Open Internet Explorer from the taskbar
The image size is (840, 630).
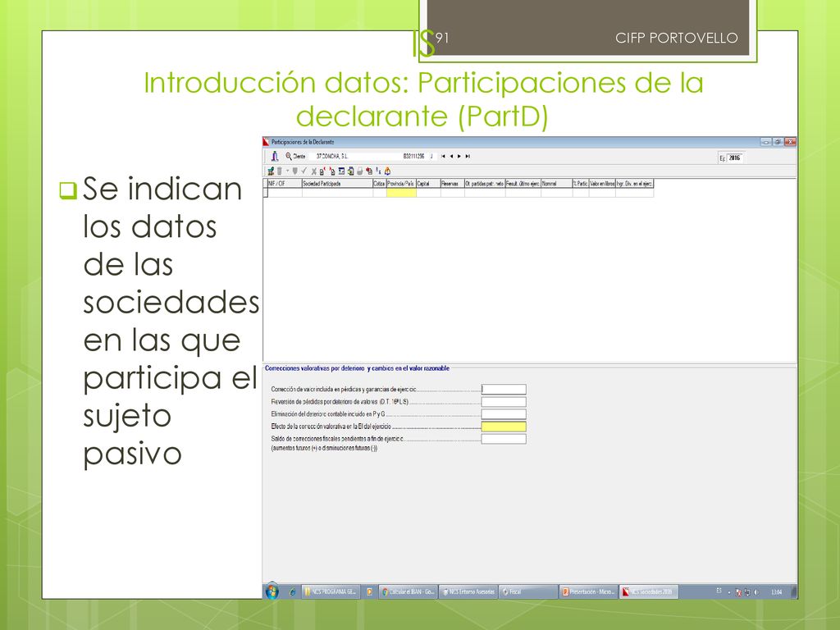293,592
